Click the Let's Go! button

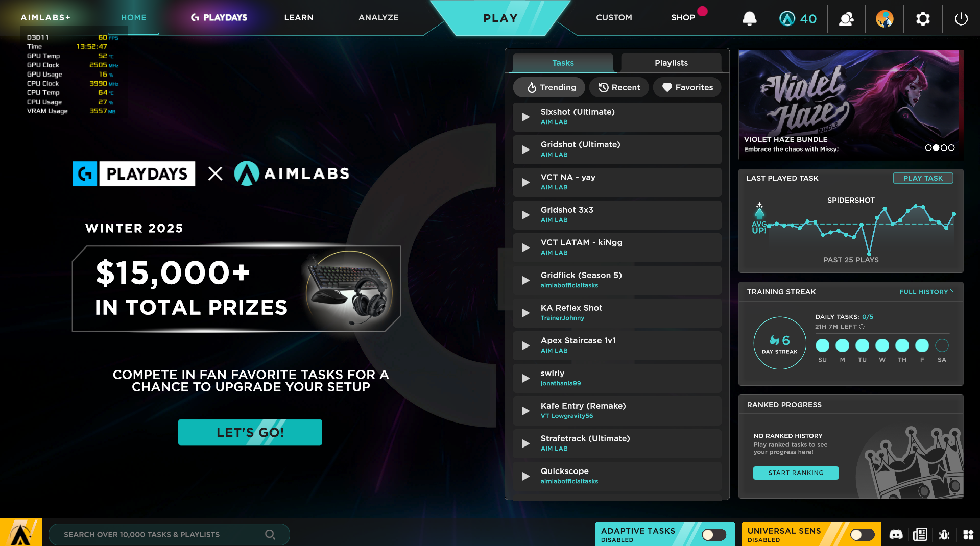(x=250, y=432)
